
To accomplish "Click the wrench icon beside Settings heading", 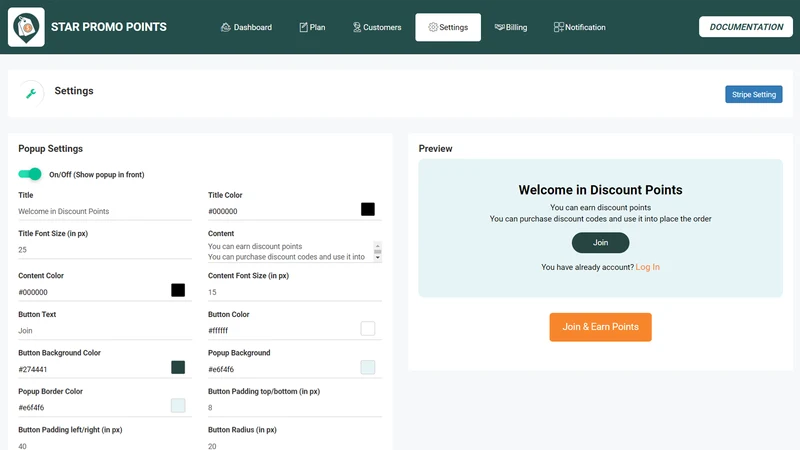I will click(31, 93).
